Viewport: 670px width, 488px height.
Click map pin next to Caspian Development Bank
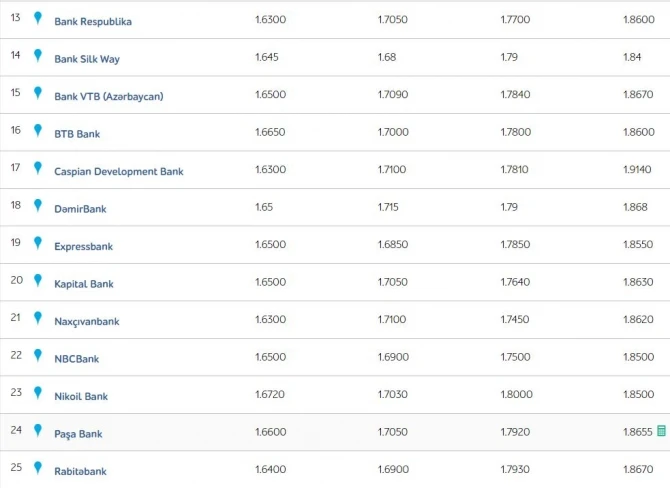coord(38,168)
